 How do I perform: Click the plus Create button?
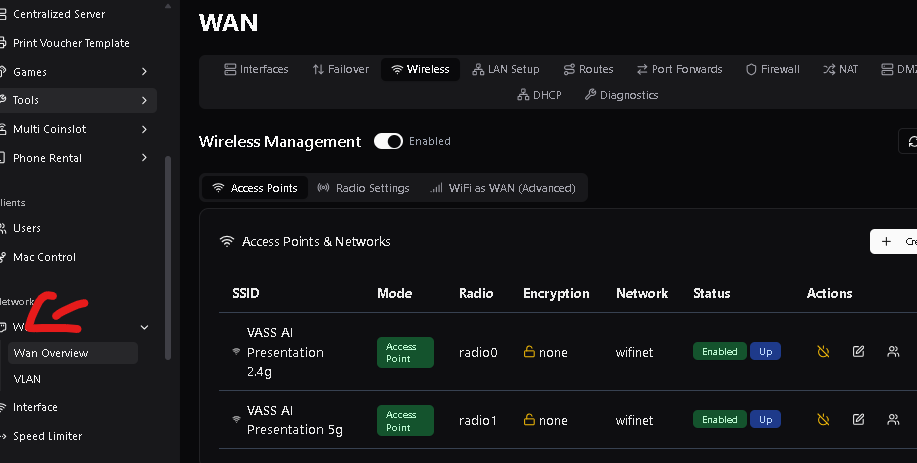tap(894, 241)
